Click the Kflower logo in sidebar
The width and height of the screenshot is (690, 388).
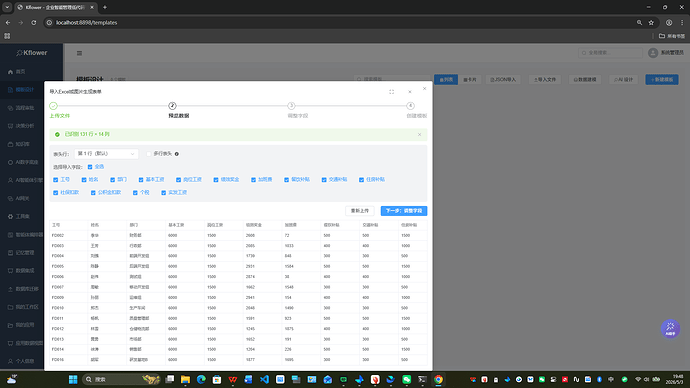click(x=31, y=53)
